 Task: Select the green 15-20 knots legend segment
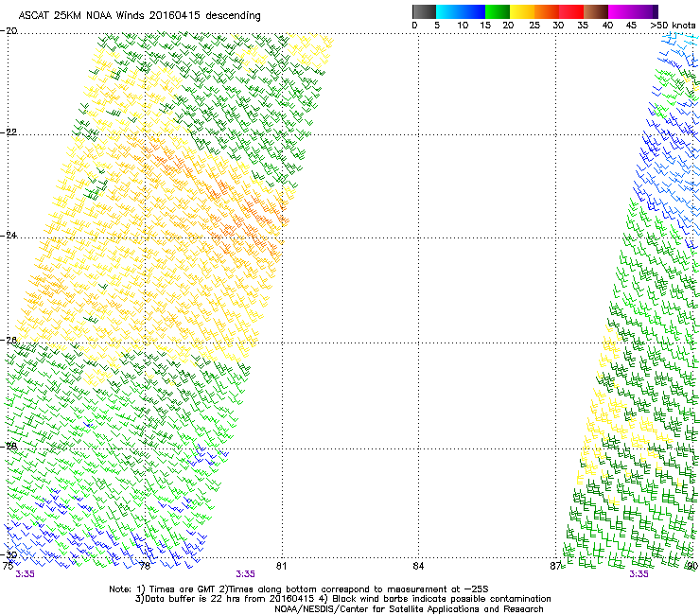(498, 11)
